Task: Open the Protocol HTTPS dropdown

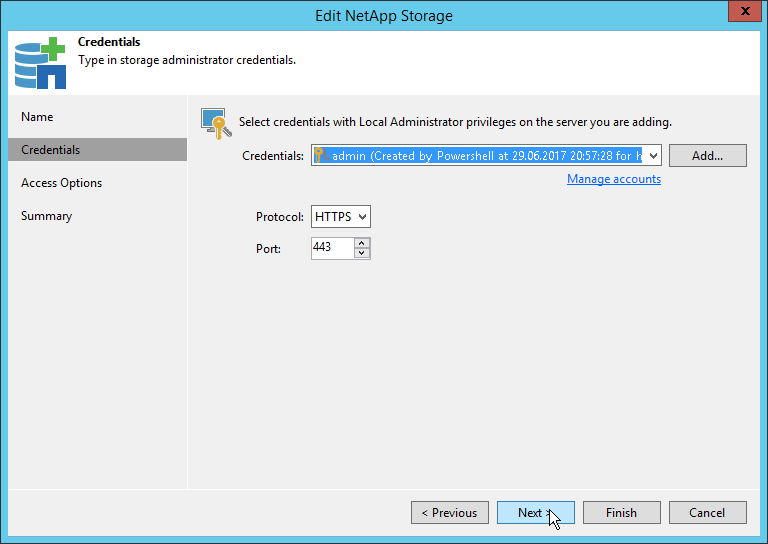Action: tap(341, 217)
